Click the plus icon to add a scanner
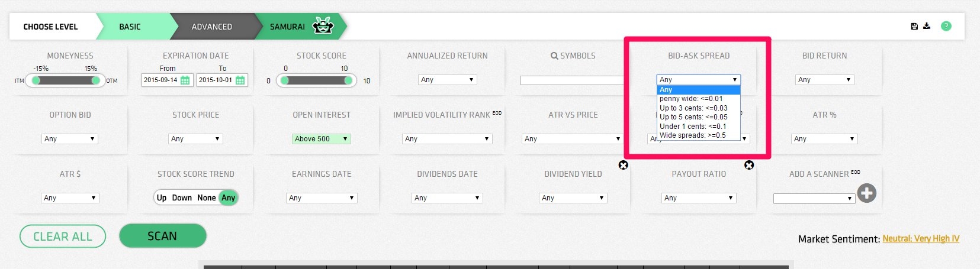This screenshot has height=269, width=980. tap(867, 193)
